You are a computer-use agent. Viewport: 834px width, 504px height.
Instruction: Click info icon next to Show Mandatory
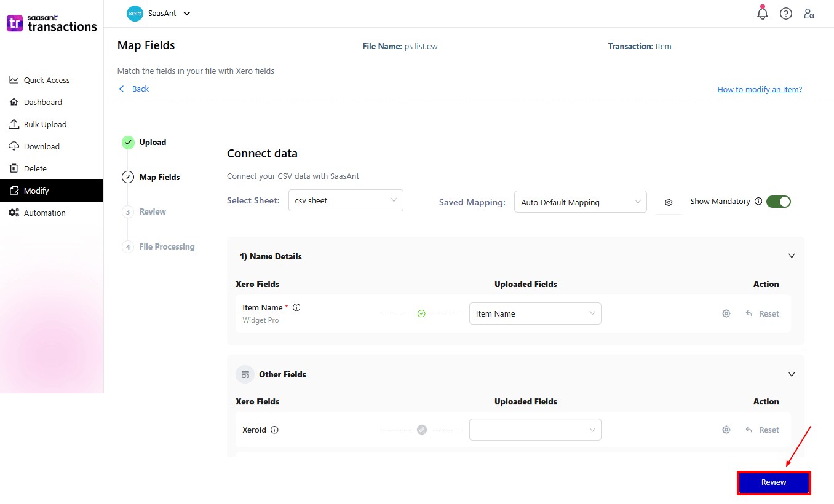tap(758, 201)
